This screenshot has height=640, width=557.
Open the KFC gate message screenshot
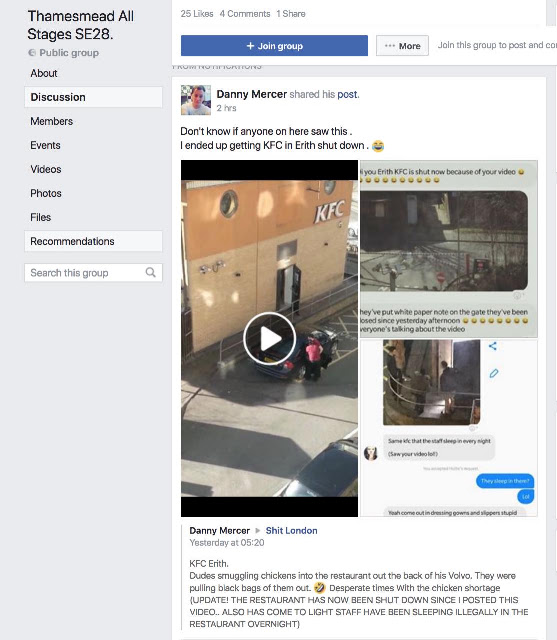point(448,249)
